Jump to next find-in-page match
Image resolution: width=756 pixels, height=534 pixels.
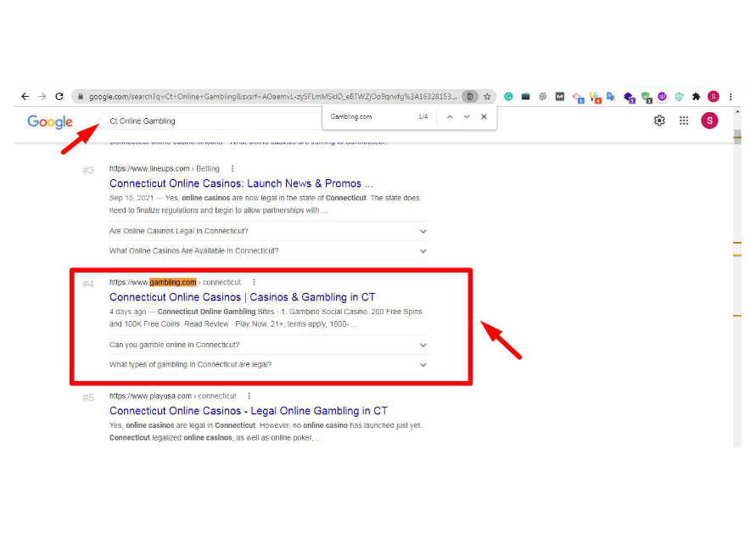point(467,117)
